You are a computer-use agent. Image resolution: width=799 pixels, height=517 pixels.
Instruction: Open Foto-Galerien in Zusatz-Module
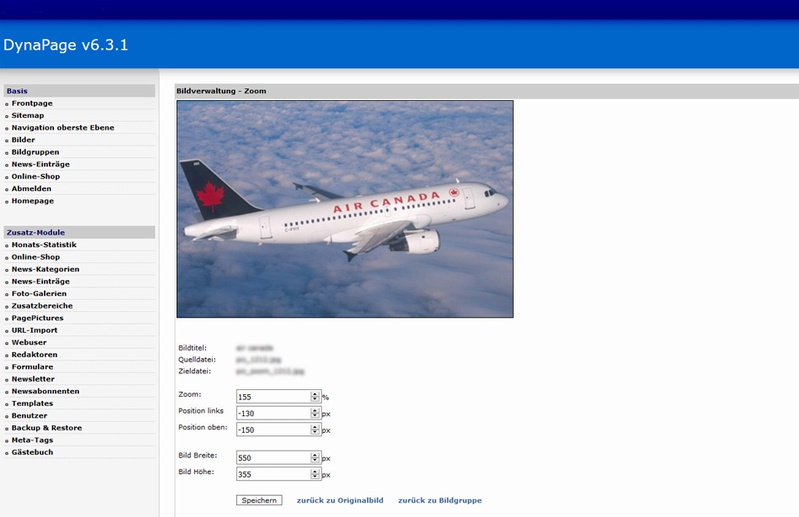pyautogui.click(x=39, y=294)
